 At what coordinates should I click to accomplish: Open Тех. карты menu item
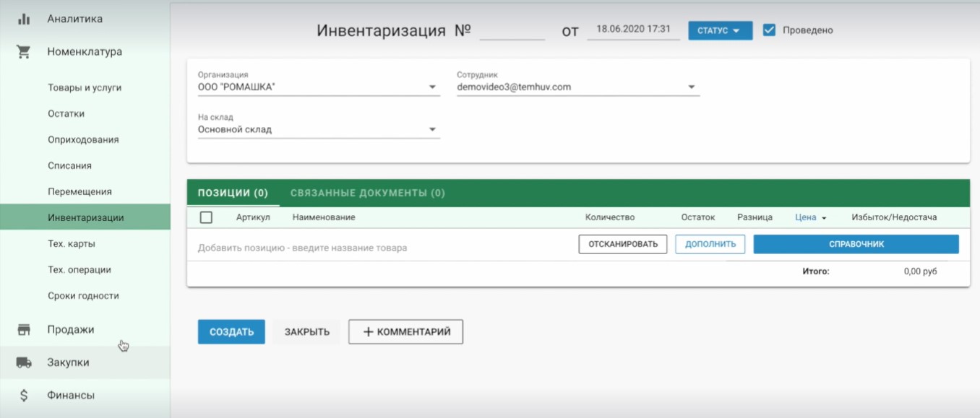71,243
